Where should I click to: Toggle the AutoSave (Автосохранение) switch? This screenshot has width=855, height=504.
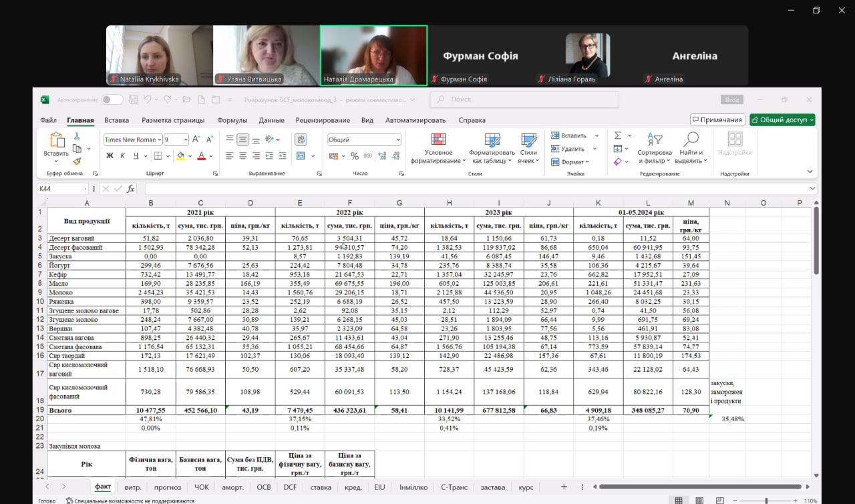coord(112,99)
